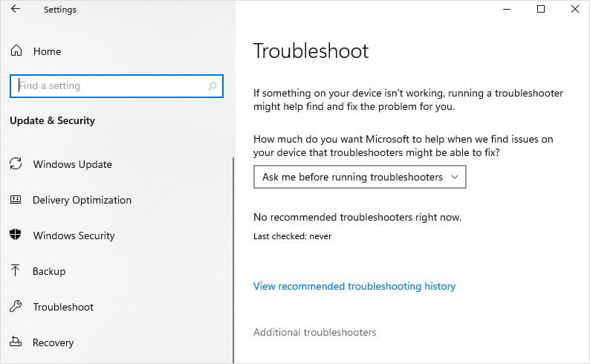Select Windows Security in the sidebar
Screen dimensions: 590x364
(74, 235)
